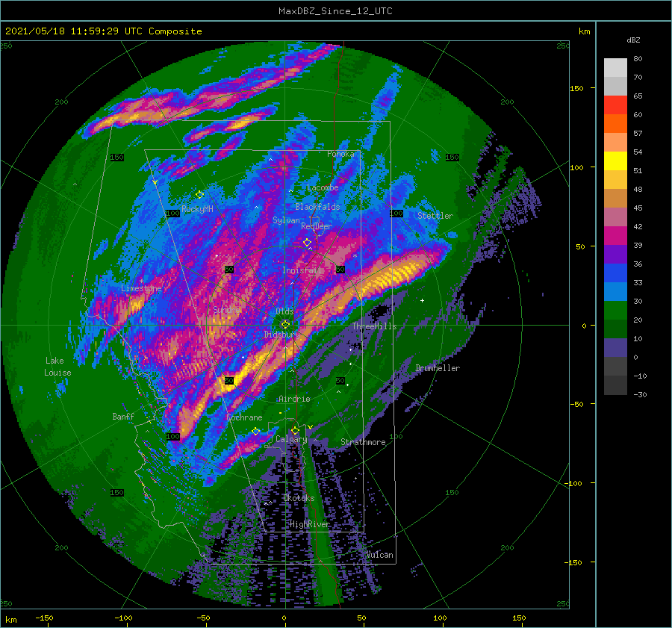
Task: Click the bright green 30-20 dBZ legend swatch
Action: 615,310
